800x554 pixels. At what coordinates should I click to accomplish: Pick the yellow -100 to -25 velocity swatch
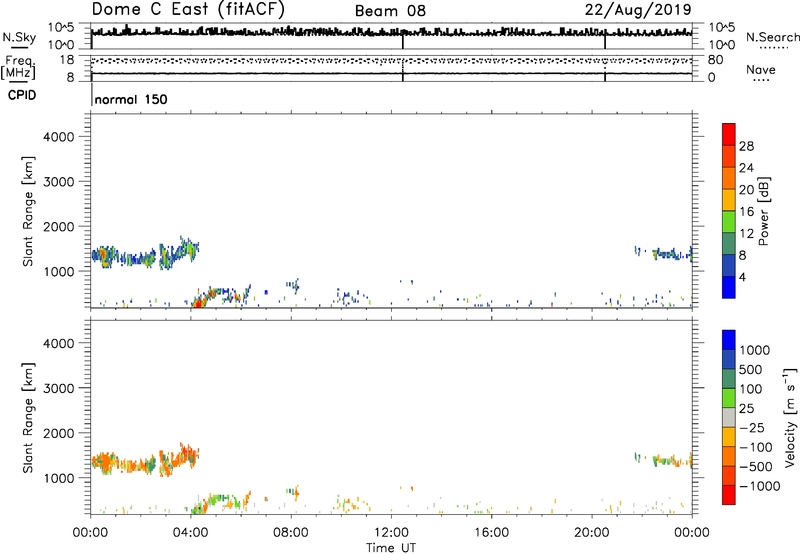729,437
